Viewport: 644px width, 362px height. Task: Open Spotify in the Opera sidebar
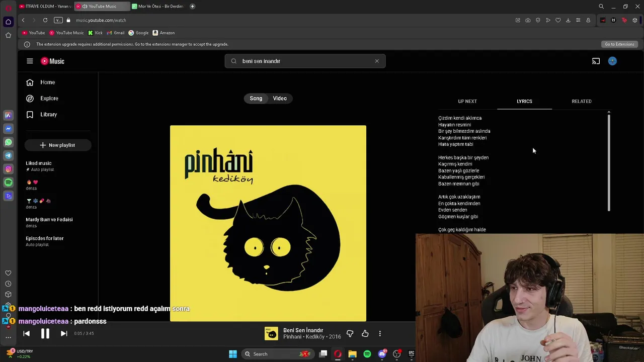click(x=8, y=183)
